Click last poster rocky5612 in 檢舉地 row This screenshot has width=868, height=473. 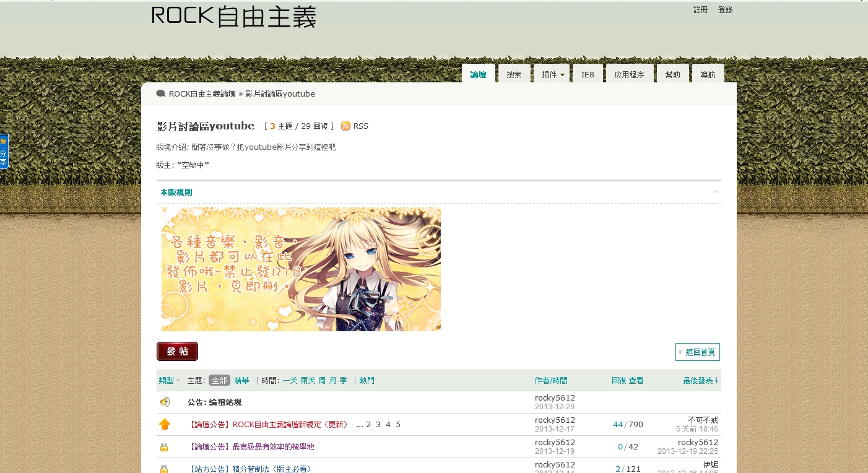click(698, 442)
